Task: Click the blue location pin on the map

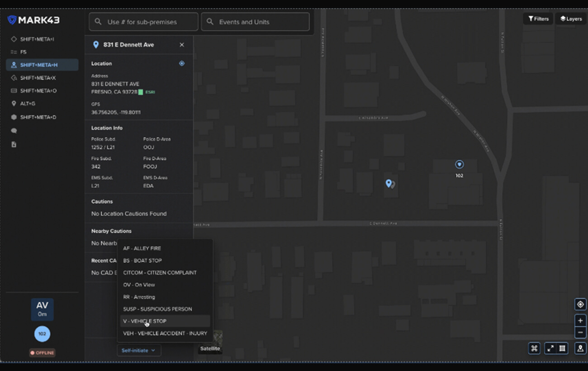Action: (x=388, y=183)
